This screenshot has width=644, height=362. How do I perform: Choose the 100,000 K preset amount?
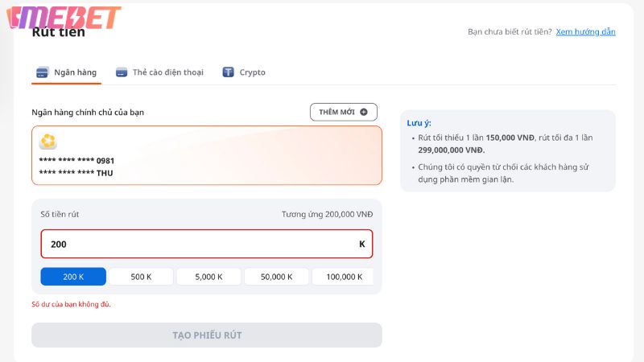tap(344, 277)
